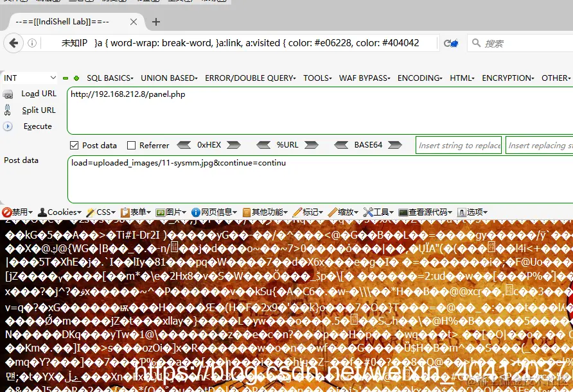The image size is (573, 392).
Task: Open the ENCODING menu
Action: tap(419, 77)
